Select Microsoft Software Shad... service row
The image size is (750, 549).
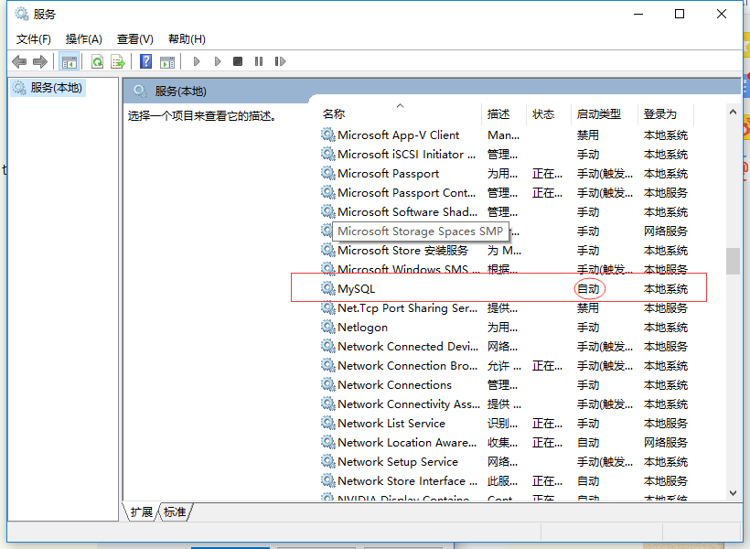click(x=507, y=212)
